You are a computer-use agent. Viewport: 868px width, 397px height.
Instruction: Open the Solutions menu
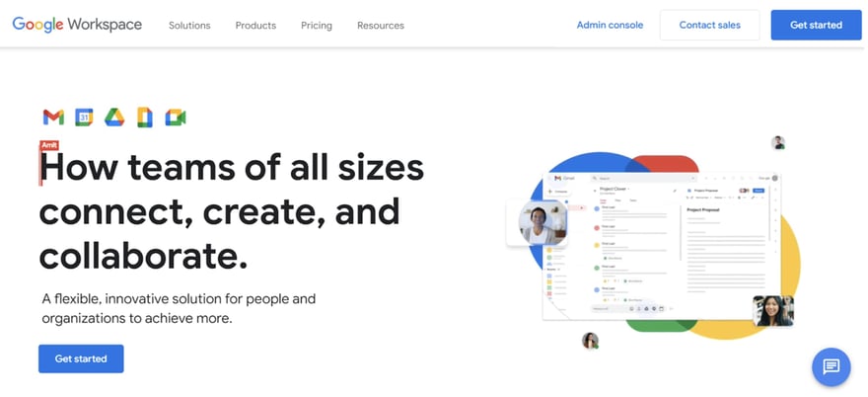[x=189, y=25]
